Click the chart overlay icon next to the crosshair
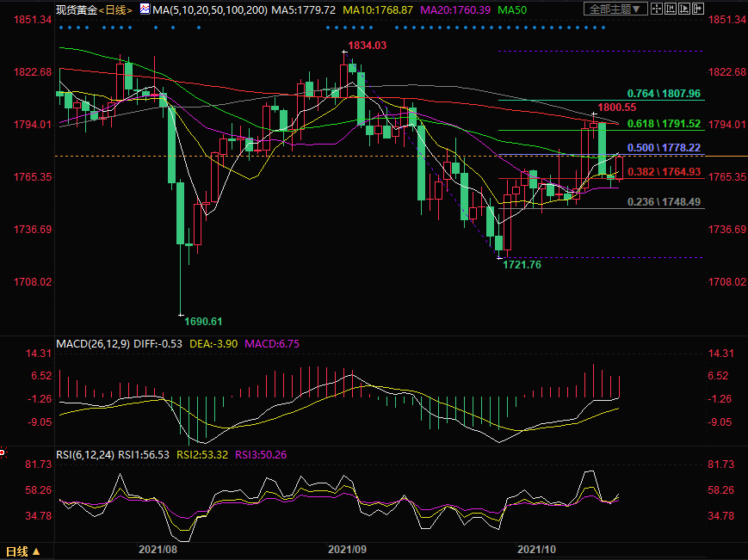Screen dimensions: 748x560 pyautogui.click(x=672, y=9)
